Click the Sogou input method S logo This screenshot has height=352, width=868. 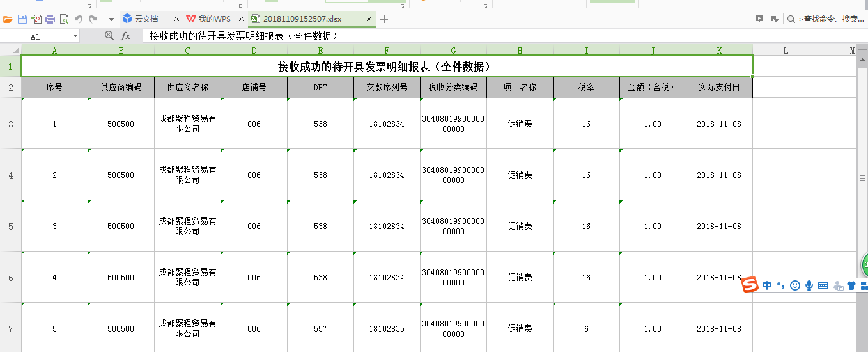750,285
